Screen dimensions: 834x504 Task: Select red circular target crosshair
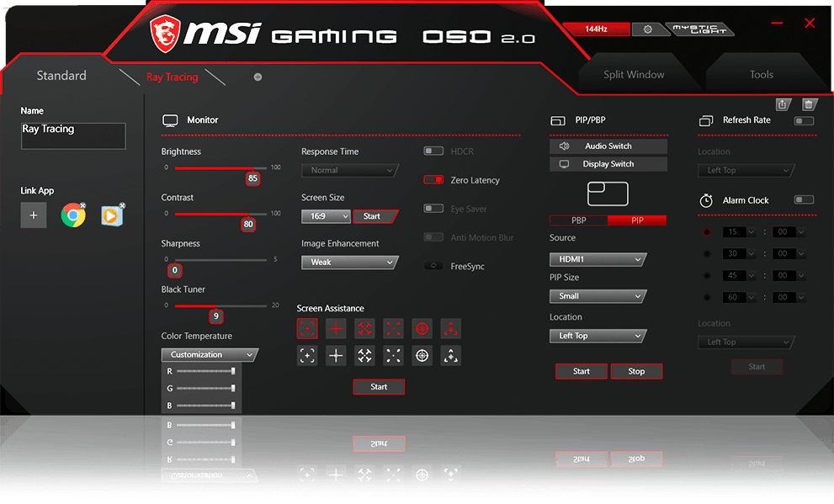click(x=422, y=328)
